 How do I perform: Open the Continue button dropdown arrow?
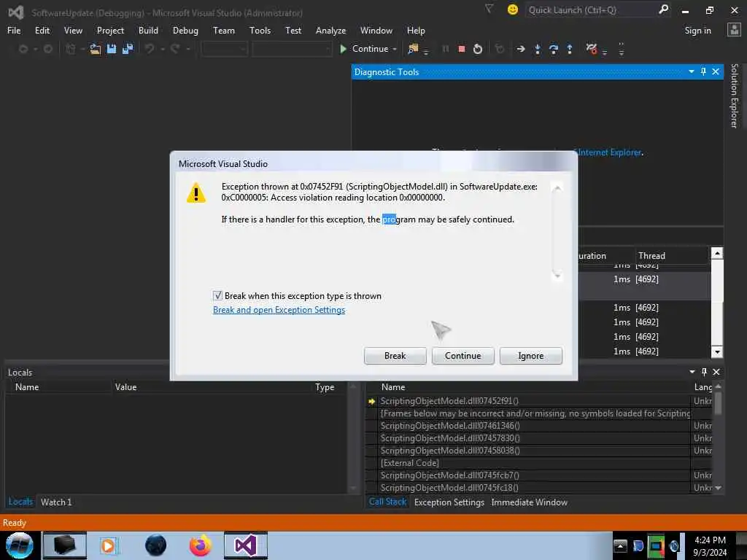pos(395,49)
